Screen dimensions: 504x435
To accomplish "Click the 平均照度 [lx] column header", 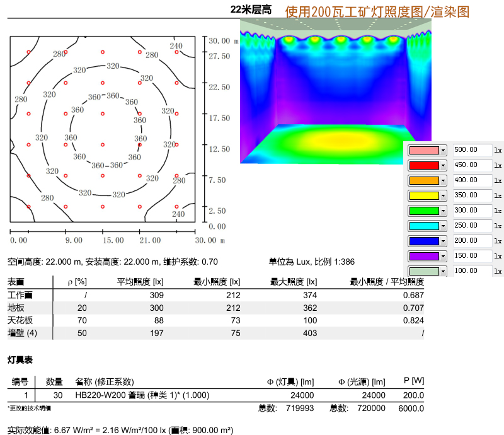I will click(140, 282).
